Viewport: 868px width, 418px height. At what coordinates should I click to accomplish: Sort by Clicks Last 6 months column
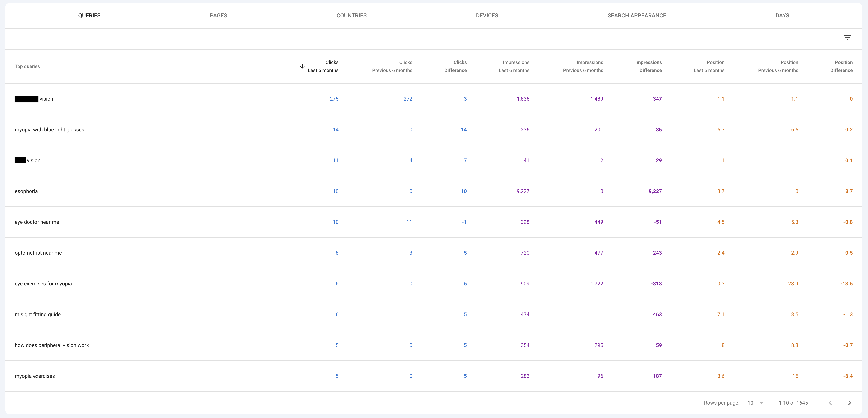point(323,66)
